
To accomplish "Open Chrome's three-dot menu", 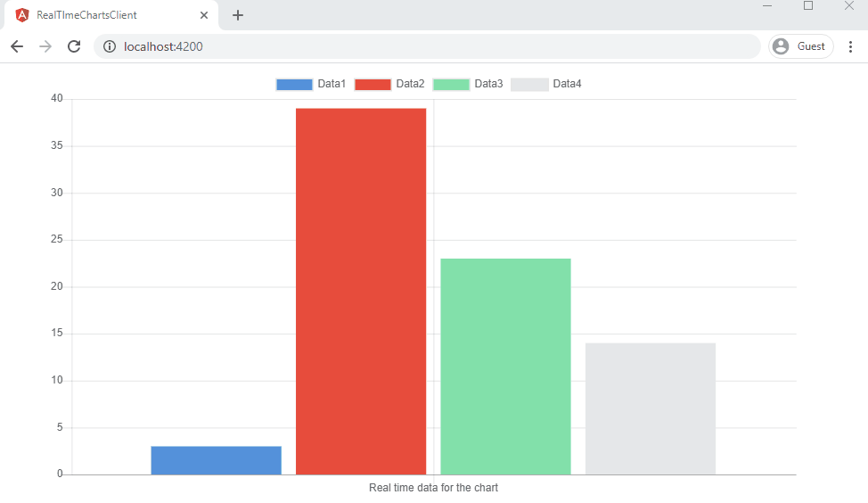I will tap(850, 46).
